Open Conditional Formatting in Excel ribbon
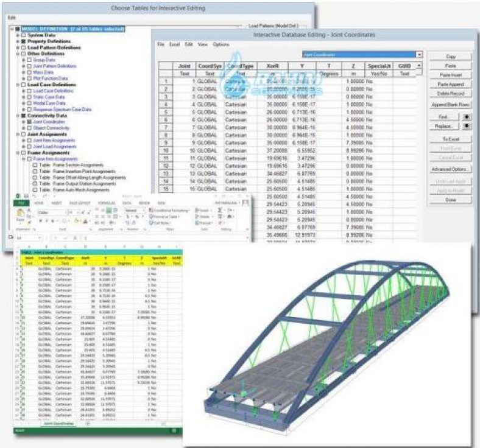The image size is (480, 448). point(169,210)
